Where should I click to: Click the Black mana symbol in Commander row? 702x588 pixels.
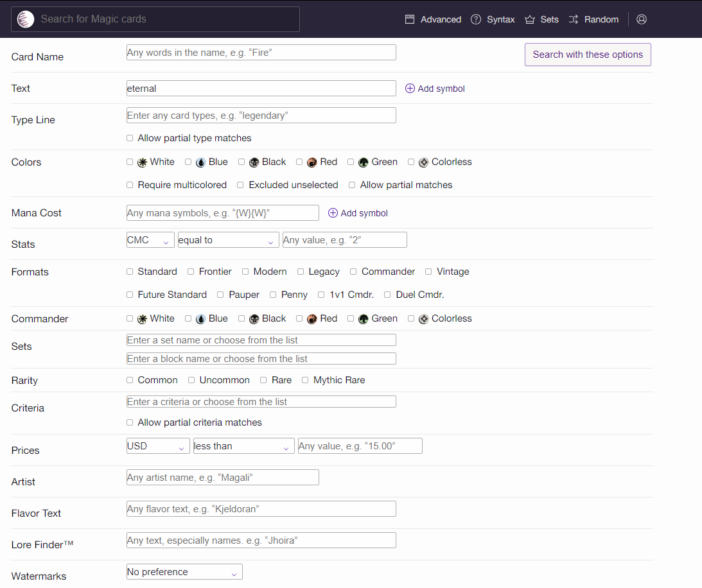pyautogui.click(x=254, y=319)
